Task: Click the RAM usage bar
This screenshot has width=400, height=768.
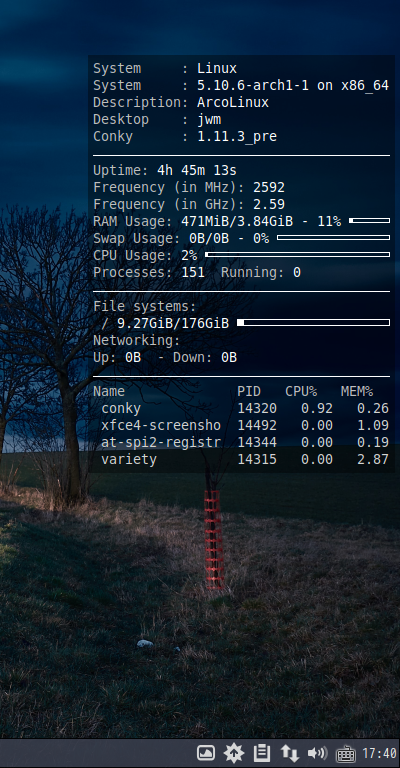Action: click(370, 221)
